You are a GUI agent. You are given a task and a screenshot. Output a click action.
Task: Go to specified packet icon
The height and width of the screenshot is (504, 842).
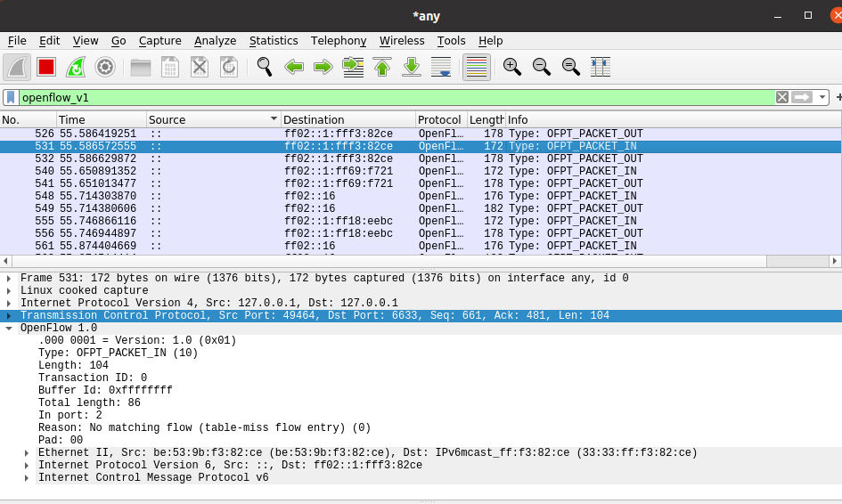353,67
